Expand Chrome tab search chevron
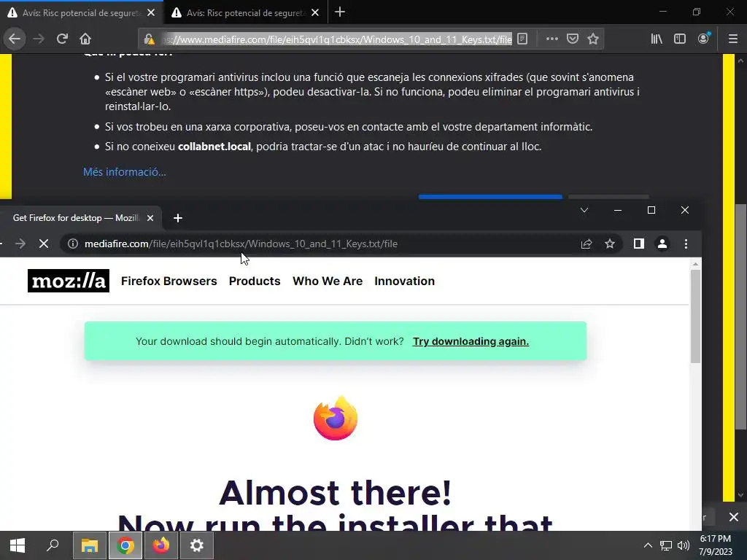The height and width of the screenshot is (560, 747). pyautogui.click(x=584, y=210)
